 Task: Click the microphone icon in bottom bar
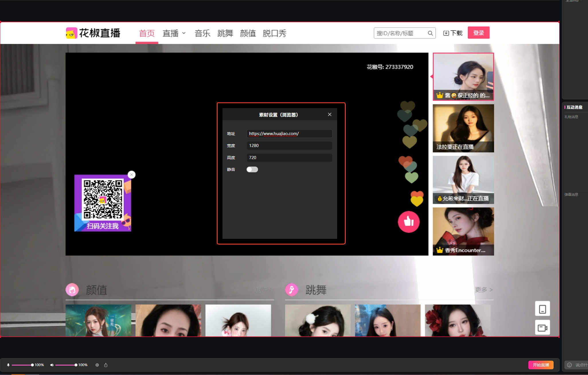point(8,365)
